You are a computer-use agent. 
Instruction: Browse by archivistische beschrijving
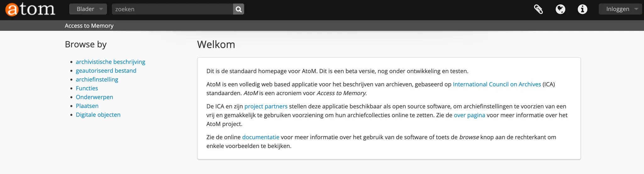(110, 62)
